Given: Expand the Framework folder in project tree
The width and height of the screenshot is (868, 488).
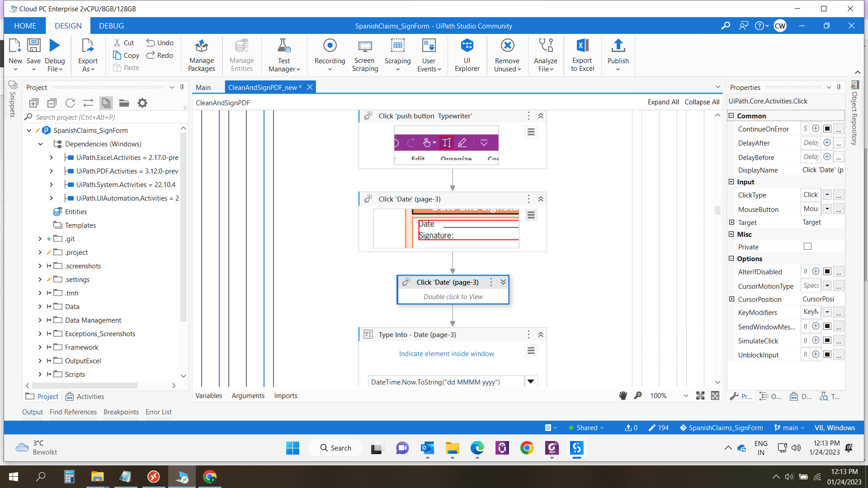Looking at the screenshot, I should (40, 347).
